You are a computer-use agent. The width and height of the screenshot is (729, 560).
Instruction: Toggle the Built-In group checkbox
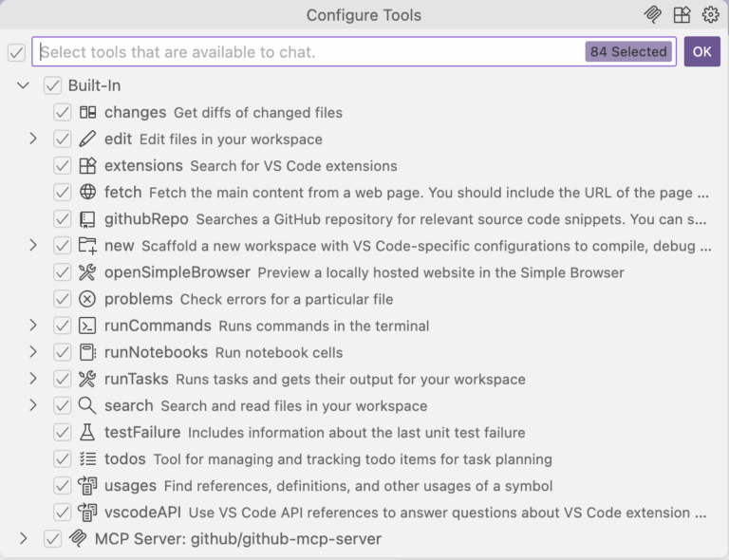tap(52, 85)
